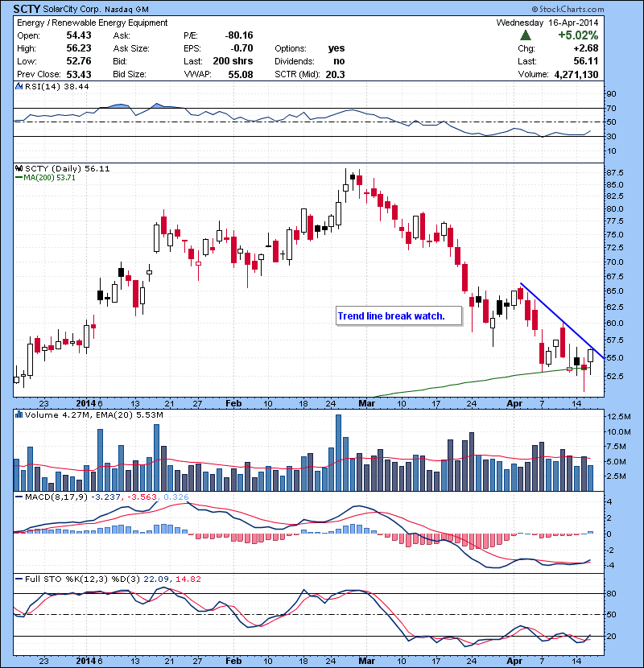Click the Chg value +2.68
Viewport: 644px width, 668px height.
585,48
